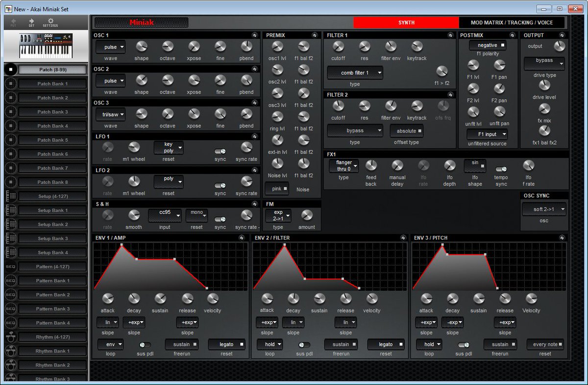Click the LFO 2 section options icon
The width and height of the screenshot is (588, 385).
(x=255, y=170)
